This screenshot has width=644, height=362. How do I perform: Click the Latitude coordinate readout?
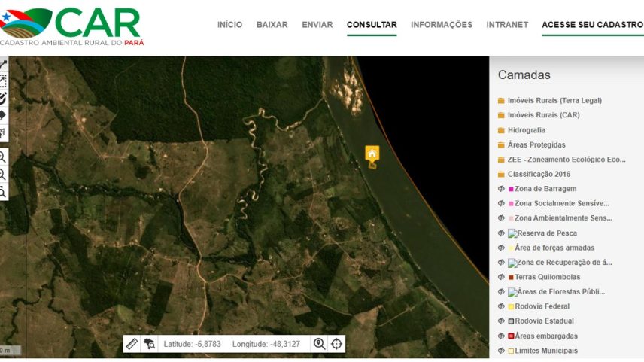click(192, 344)
